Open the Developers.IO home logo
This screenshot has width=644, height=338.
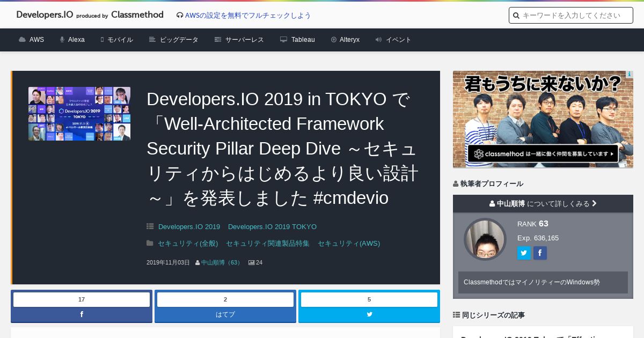click(x=90, y=15)
